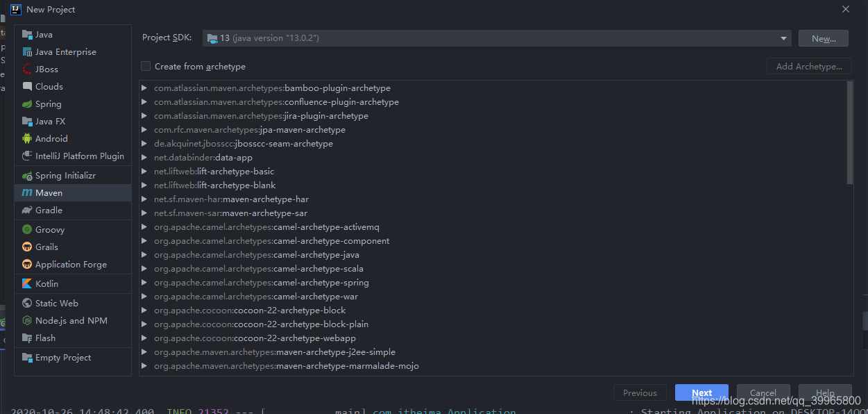The height and width of the screenshot is (414, 868).
Task: Click the Add Archetype... button
Action: pyautogui.click(x=809, y=66)
